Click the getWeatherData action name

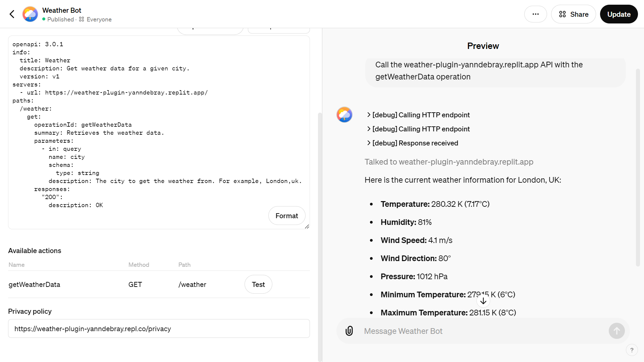point(34,284)
